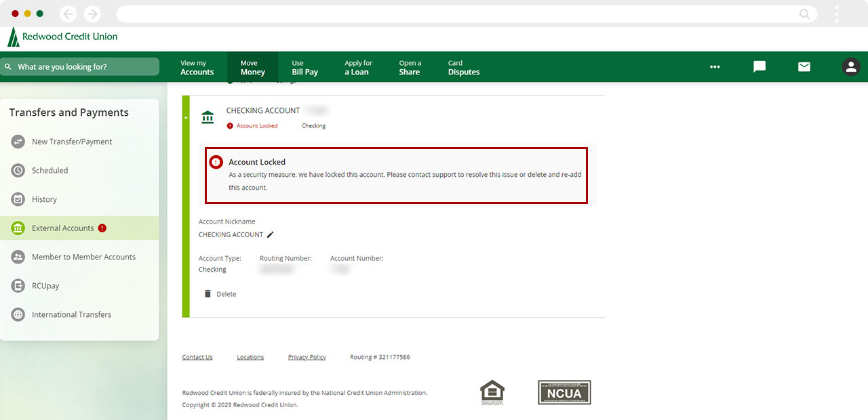The width and height of the screenshot is (868, 420).
Task: Edit account nickname with pencil icon
Action: click(271, 234)
